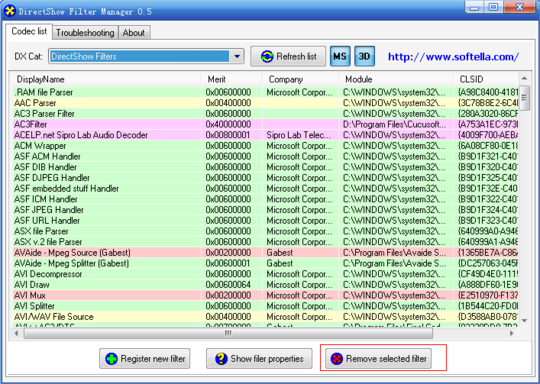540x384 pixels.
Task: Click merit 0x00600064 of AVI Draw
Action: pyautogui.click(x=228, y=284)
